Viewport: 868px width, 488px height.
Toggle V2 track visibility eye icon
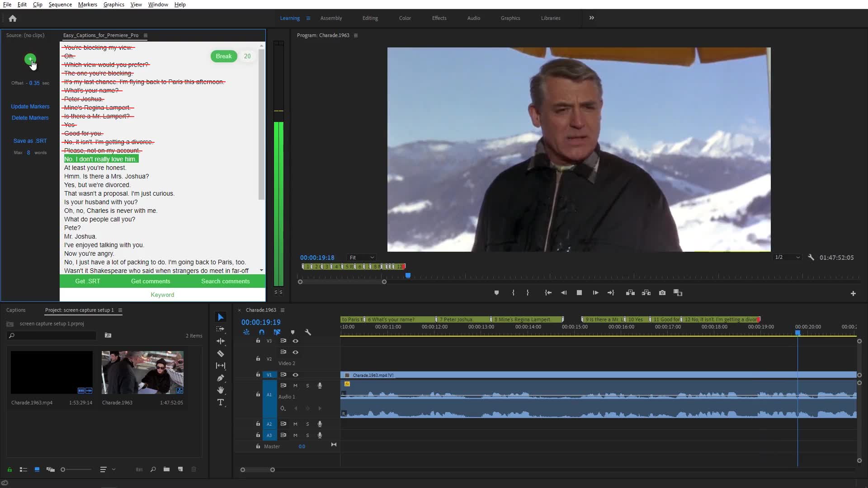[x=296, y=352]
